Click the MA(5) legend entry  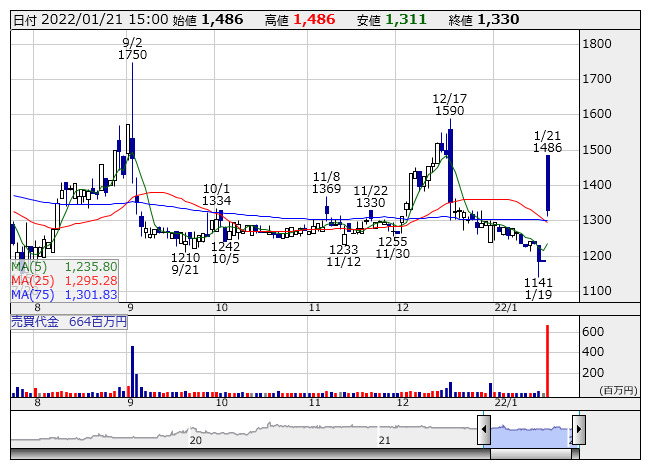pos(64,267)
